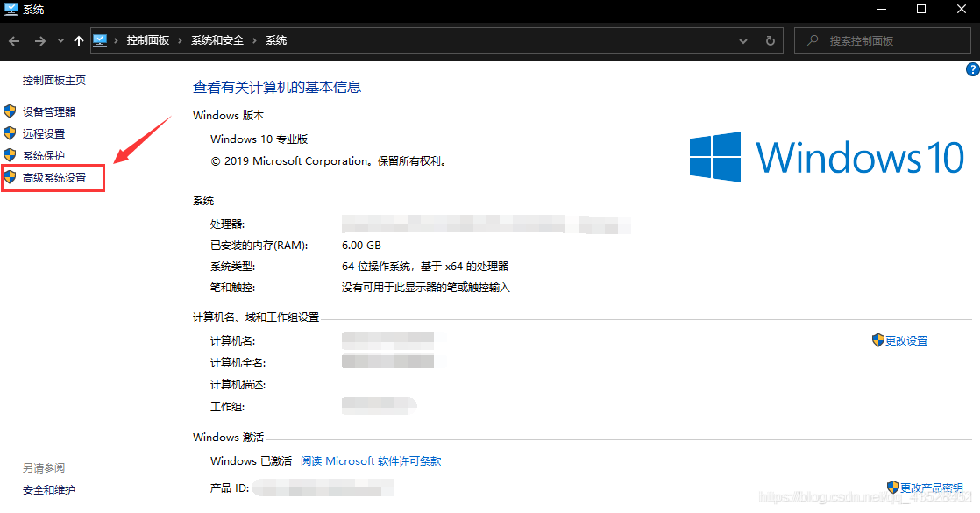Minimize the 系统 window

(882, 9)
